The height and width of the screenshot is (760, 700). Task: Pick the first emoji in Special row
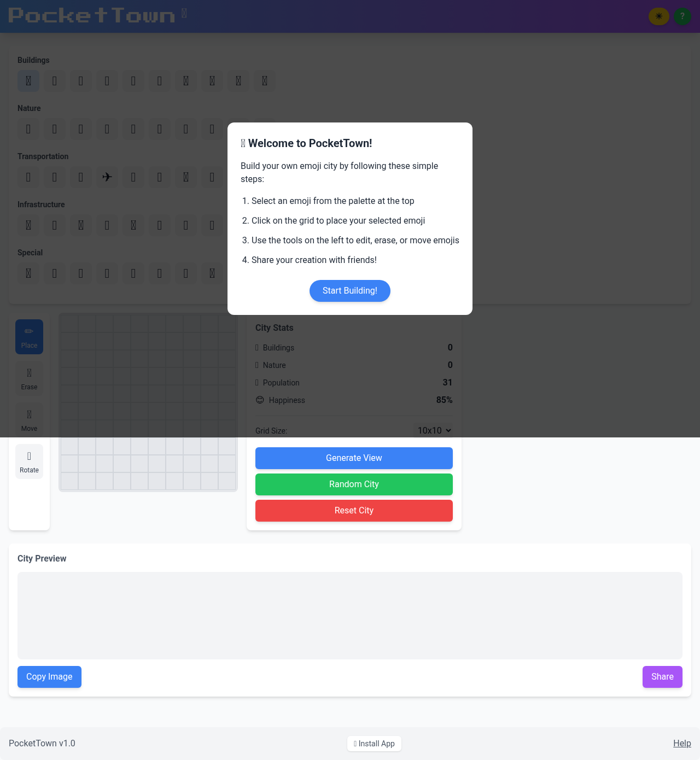pyautogui.click(x=28, y=273)
